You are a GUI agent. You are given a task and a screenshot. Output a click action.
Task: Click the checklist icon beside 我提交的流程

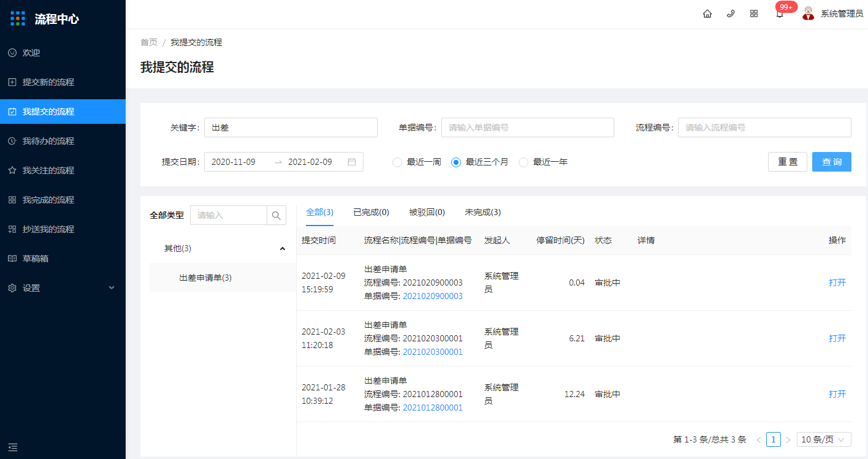12,112
